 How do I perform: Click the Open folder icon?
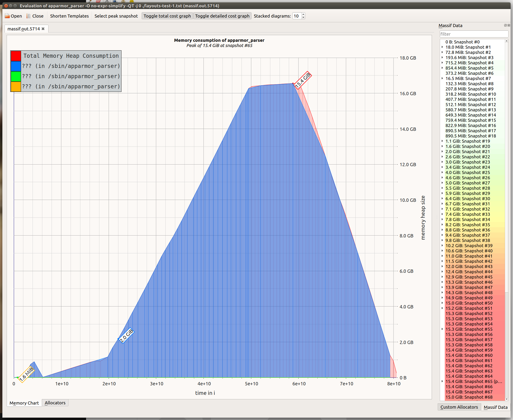coord(7,16)
